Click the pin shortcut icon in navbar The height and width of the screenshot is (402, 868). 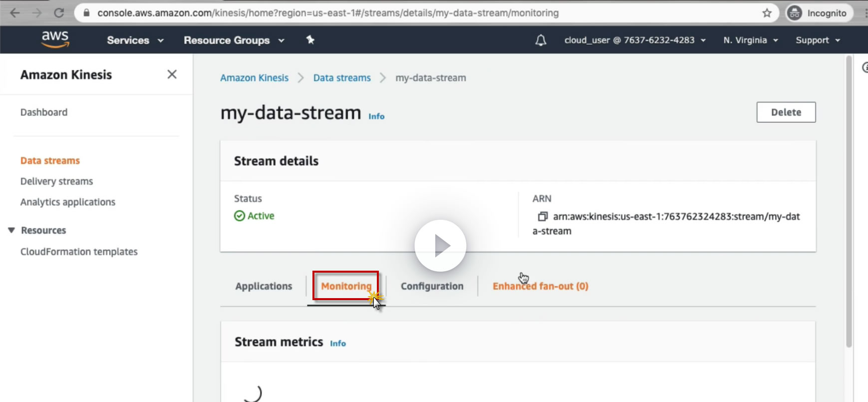[310, 40]
